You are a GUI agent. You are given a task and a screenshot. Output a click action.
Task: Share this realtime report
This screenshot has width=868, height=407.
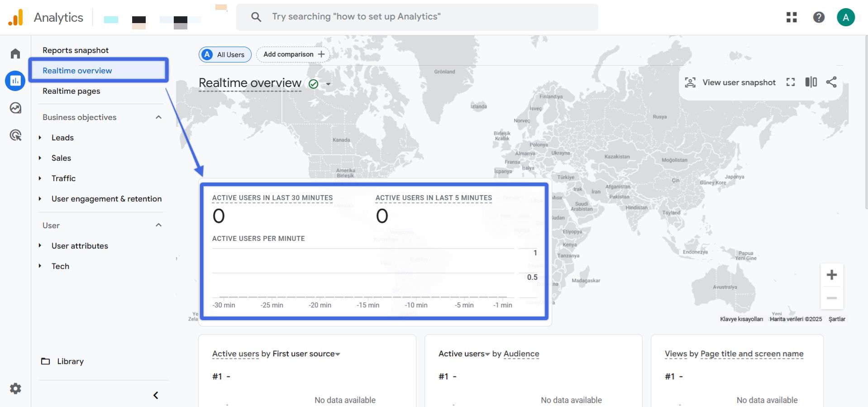831,82
